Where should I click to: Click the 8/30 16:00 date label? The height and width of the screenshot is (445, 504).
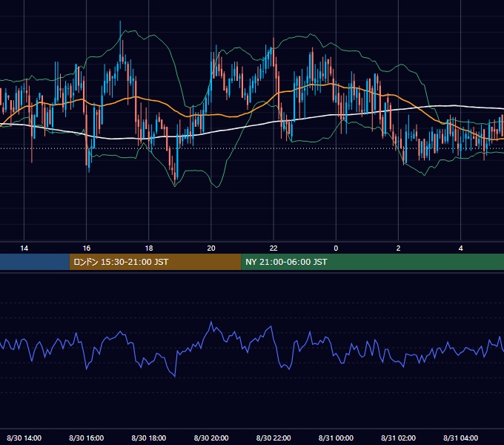[x=87, y=438]
